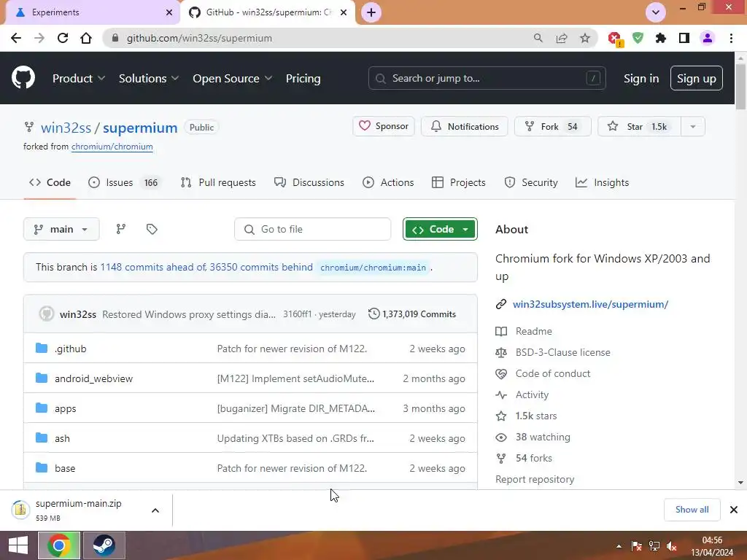The width and height of the screenshot is (747, 560).
Task: Expand the Solutions menu
Action: pyautogui.click(x=149, y=78)
